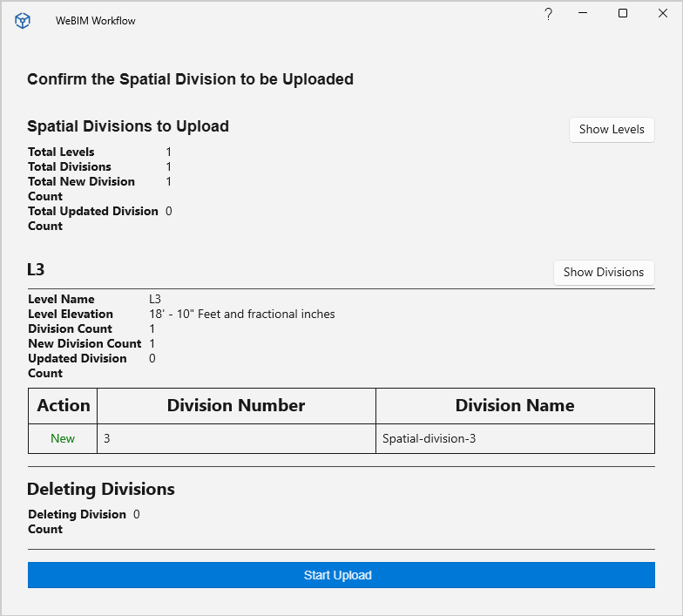Click the Confirm the Spatial Division heading
The image size is (683, 616).
[190, 79]
